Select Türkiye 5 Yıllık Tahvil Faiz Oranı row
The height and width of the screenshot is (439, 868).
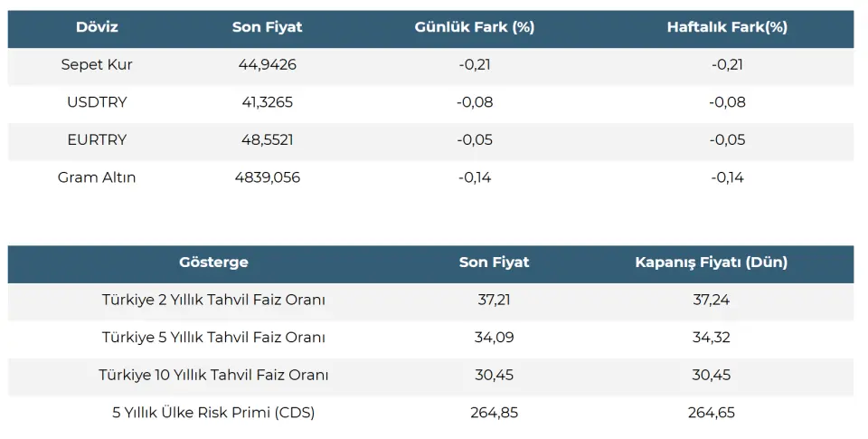pos(430,338)
